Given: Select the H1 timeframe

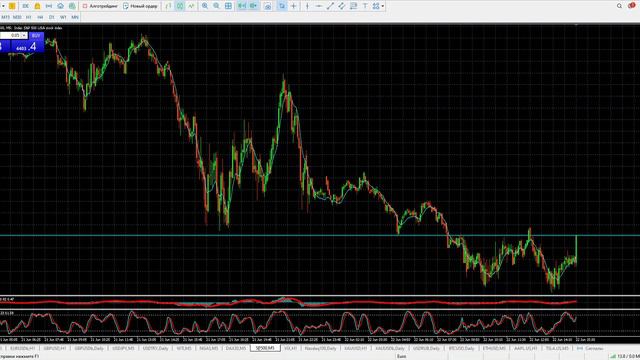Looking at the screenshot, I should [29, 17].
